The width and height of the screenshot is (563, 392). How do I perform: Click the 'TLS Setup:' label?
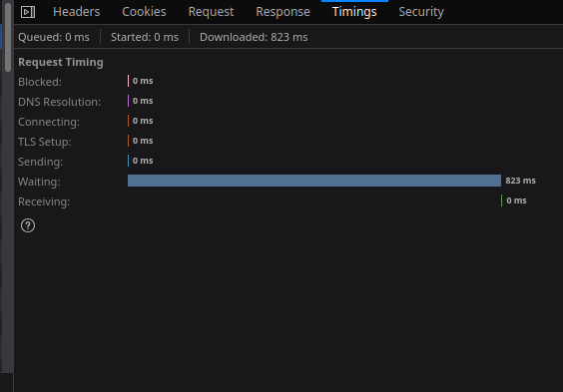point(45,142)
